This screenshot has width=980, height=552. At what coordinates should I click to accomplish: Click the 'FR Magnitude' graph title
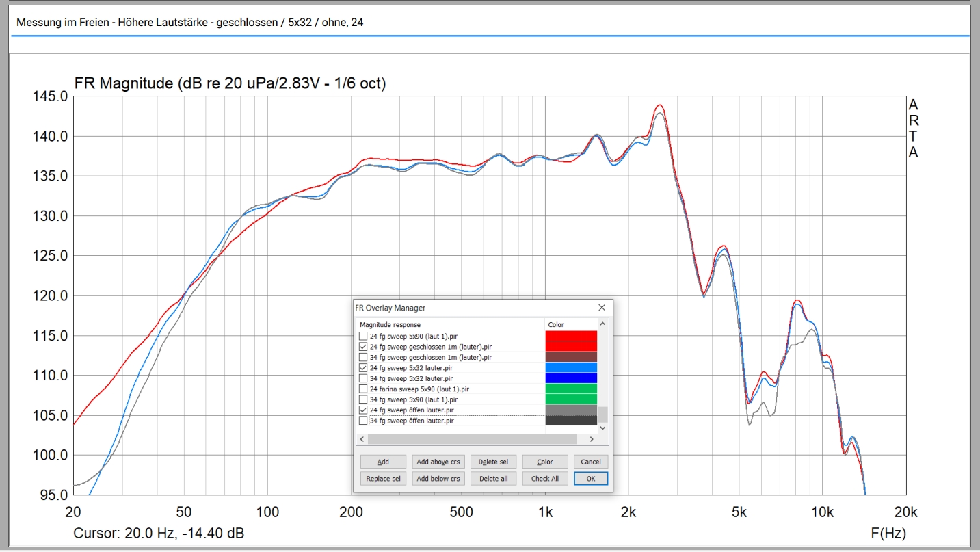point(230,83)
